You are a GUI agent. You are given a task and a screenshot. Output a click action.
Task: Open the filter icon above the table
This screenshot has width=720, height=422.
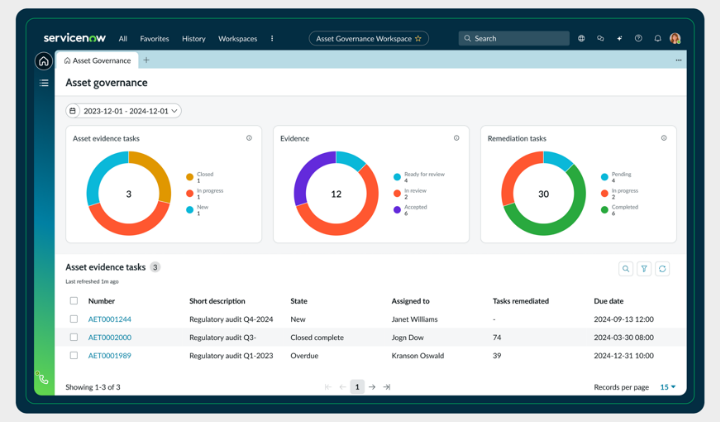point(644,268)
